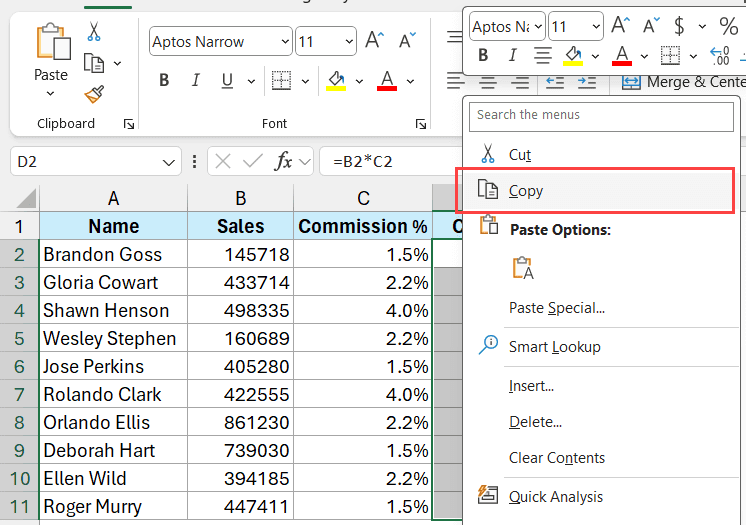
Task: Click Clear Contents in the context menu
Action: point(556,458)
